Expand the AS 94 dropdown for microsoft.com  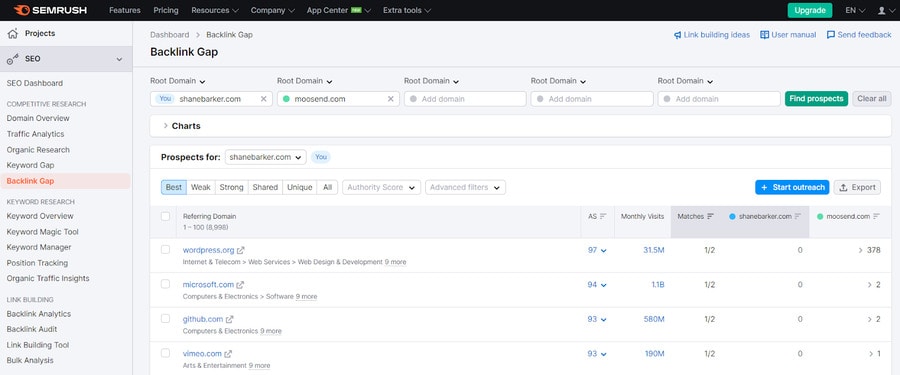click(x=597, y=285)
